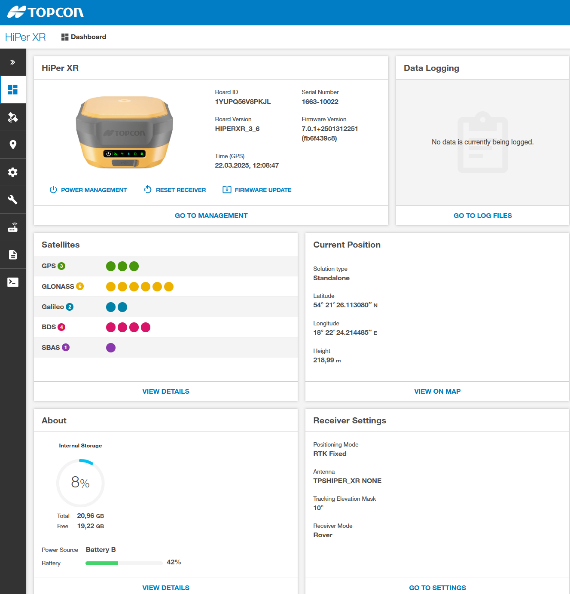This screenshot has width=570, height=594.
Task: Click the battery level progress bar
Action: click(124, 563)
